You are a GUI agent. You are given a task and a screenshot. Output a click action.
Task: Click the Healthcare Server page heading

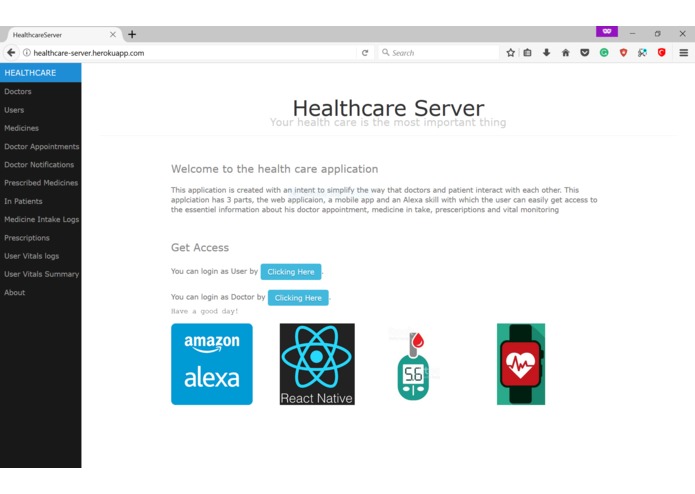click(x=388, y=108)
